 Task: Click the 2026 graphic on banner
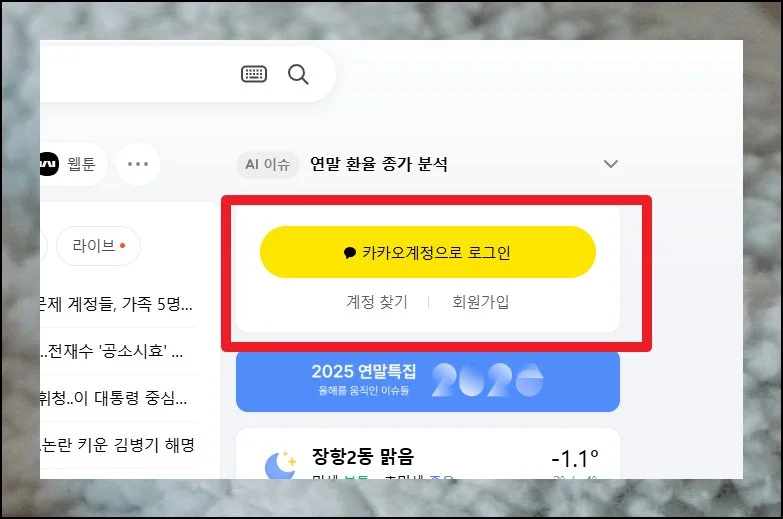click(487, 380)
